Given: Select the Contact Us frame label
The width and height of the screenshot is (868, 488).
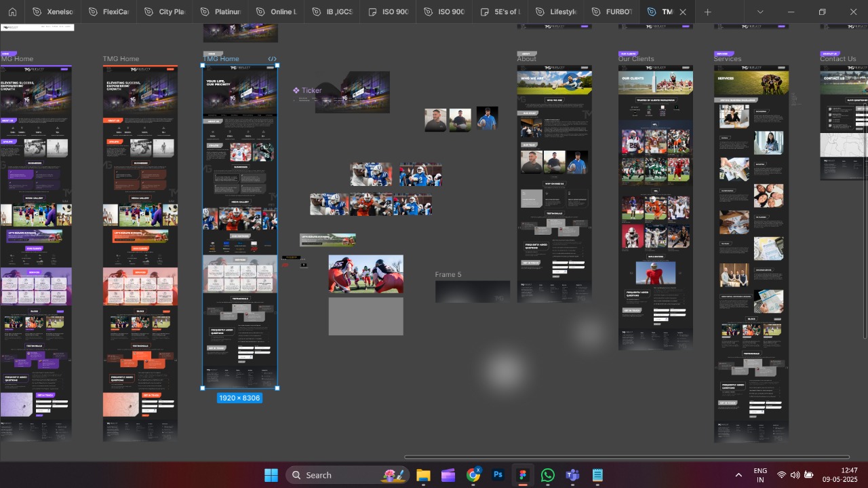Looking at the screenshot, I should point(837,59).
